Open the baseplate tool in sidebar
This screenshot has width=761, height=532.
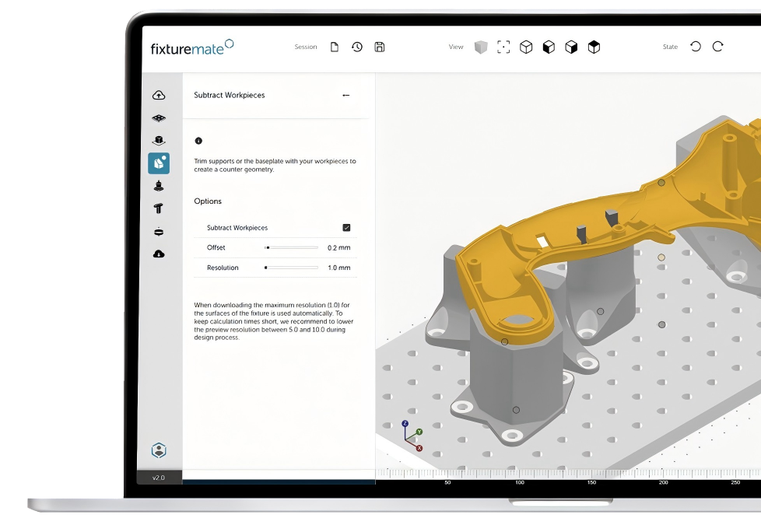[x=159, y=118]
